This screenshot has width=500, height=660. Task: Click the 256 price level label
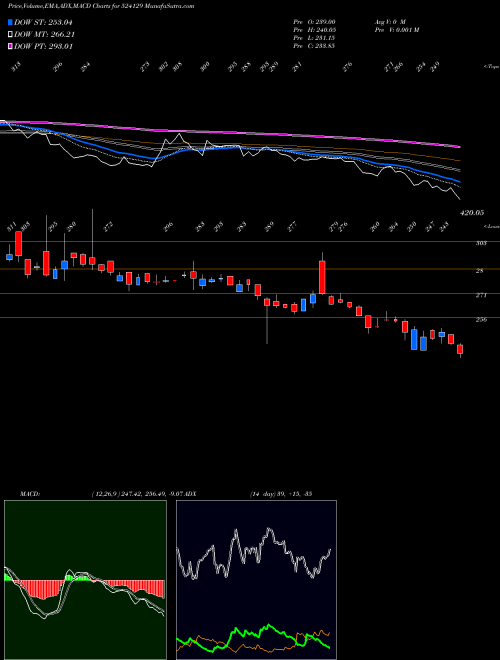click(481, 320)
